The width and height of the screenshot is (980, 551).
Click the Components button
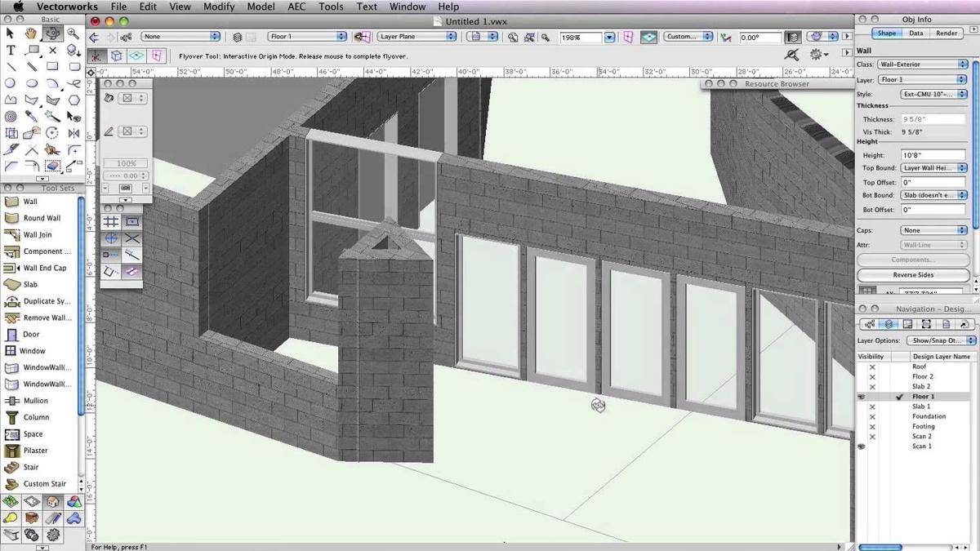coord(913,260)
